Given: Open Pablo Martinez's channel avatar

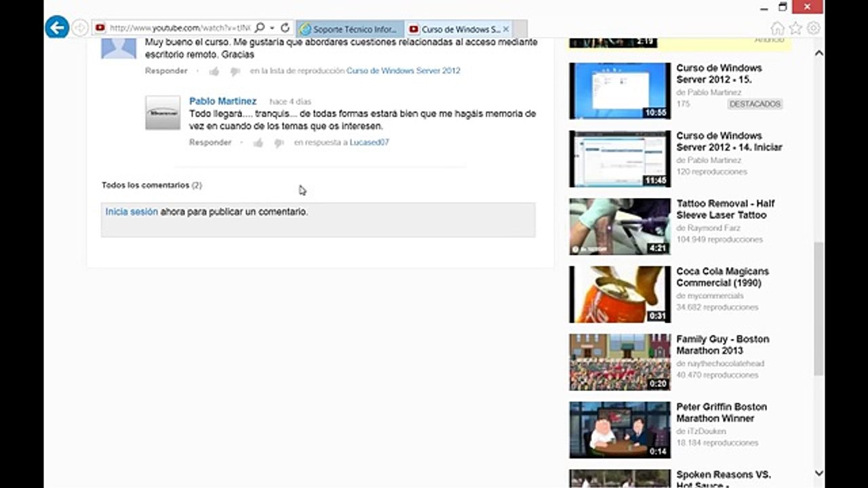Looking at the screenshot, I should click(x=163, y=113).
